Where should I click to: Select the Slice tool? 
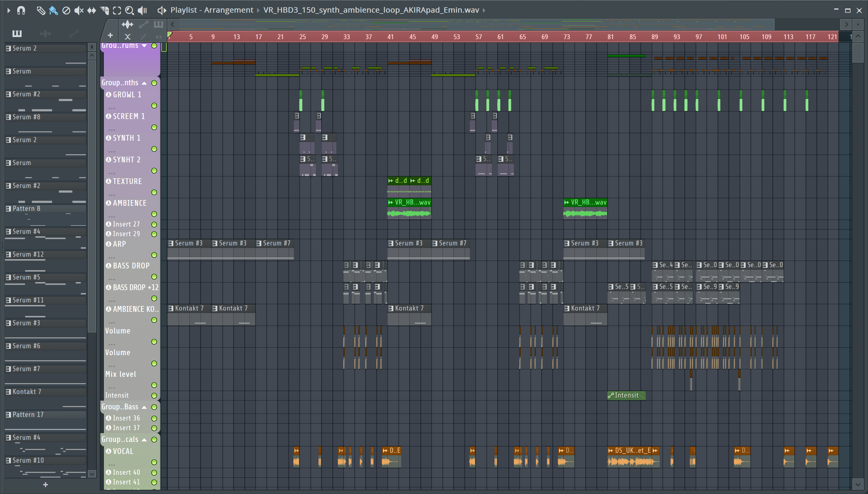[105, 11]
